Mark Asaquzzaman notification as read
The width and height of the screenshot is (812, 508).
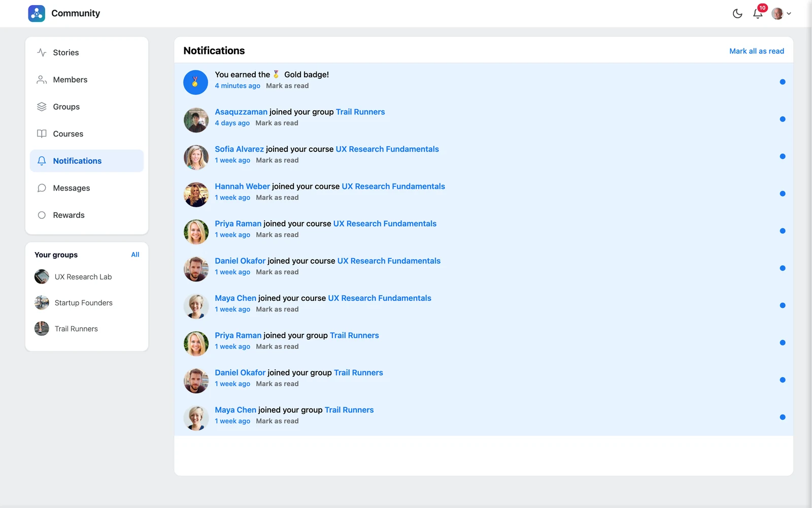277,123
